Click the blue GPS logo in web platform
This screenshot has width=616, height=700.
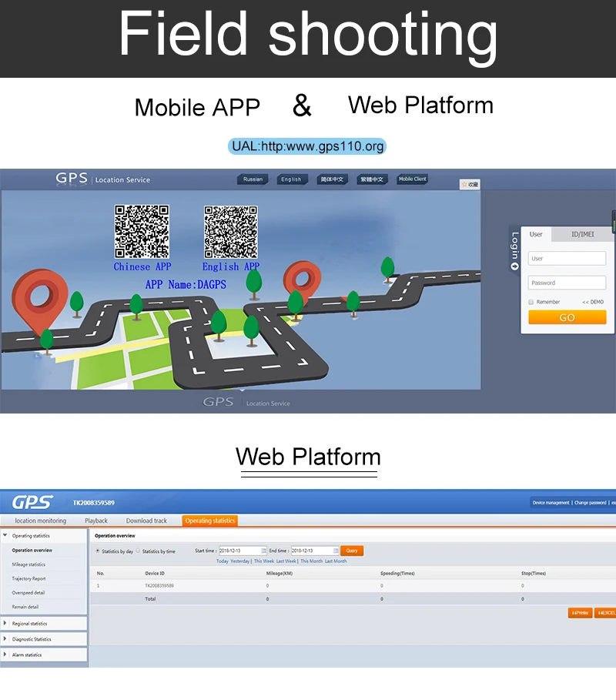click(32, 502)
